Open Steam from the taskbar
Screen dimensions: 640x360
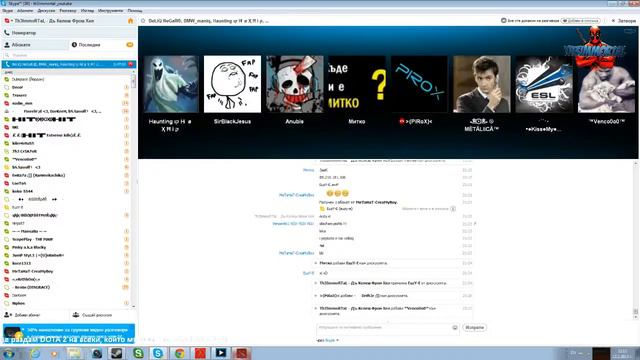(117, 353)
